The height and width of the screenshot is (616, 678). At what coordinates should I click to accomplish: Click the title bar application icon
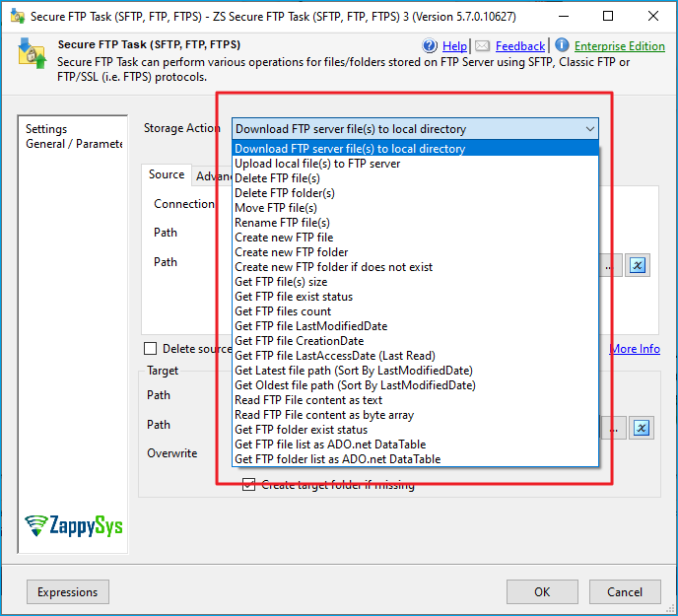17,17
